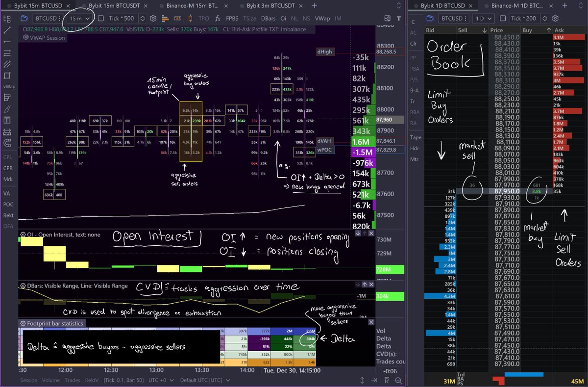588x387 pixels.
Task: Open the fx indicators icon
Action: tap(218, 18)
